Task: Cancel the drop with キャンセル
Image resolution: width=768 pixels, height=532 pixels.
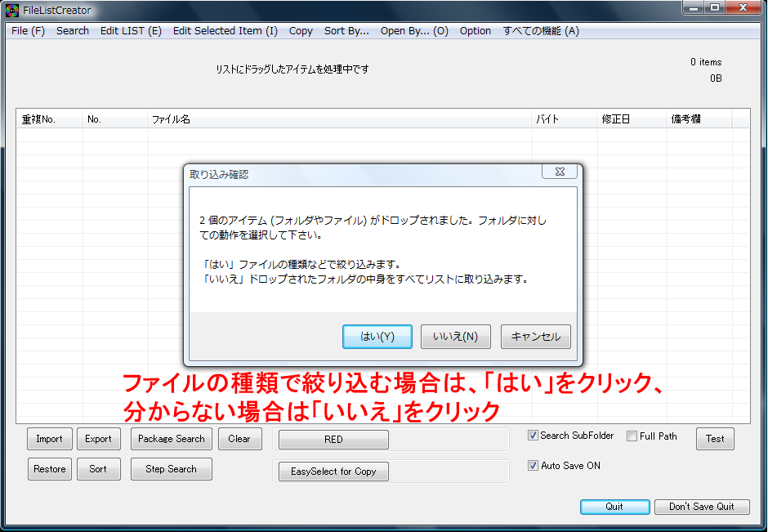Action: (x=535, y=336)
